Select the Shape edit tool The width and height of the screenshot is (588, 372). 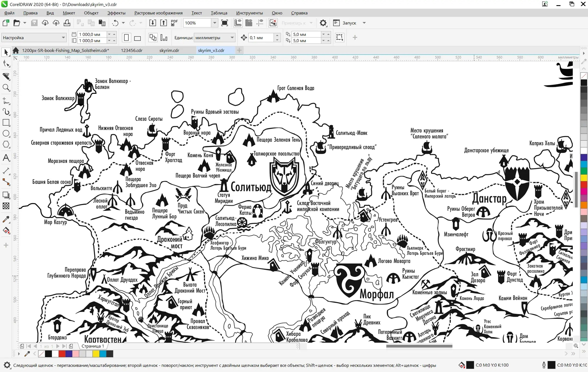(x=6, y=64)
